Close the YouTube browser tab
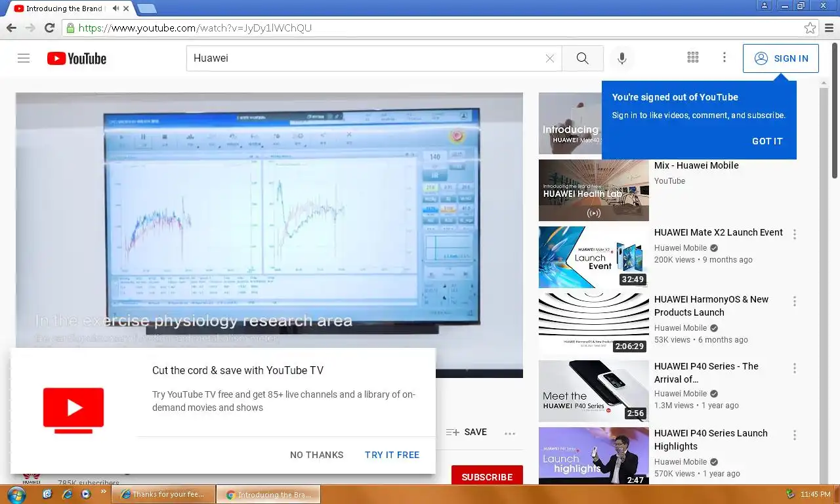The image size is (840, 504). click(126, 9)
